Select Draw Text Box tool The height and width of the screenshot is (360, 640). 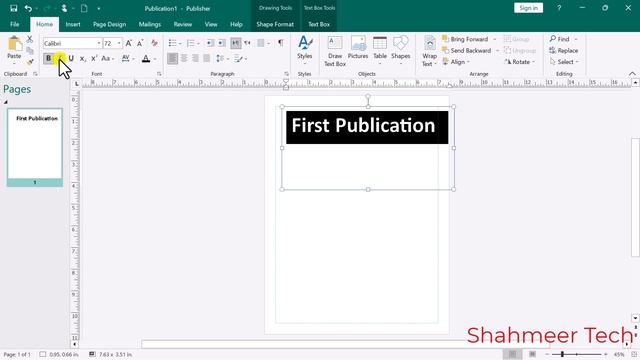point(335,51)
